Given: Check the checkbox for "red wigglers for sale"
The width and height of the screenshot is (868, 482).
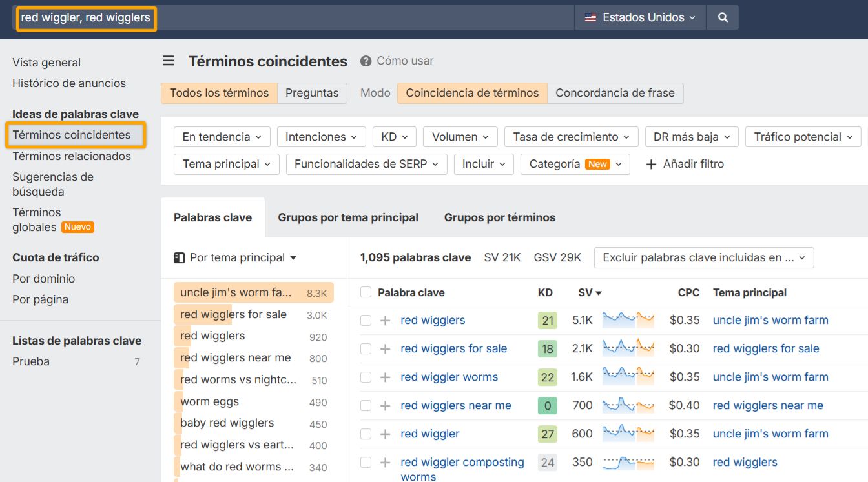Looking at the screenshot, I should point(365,348).
